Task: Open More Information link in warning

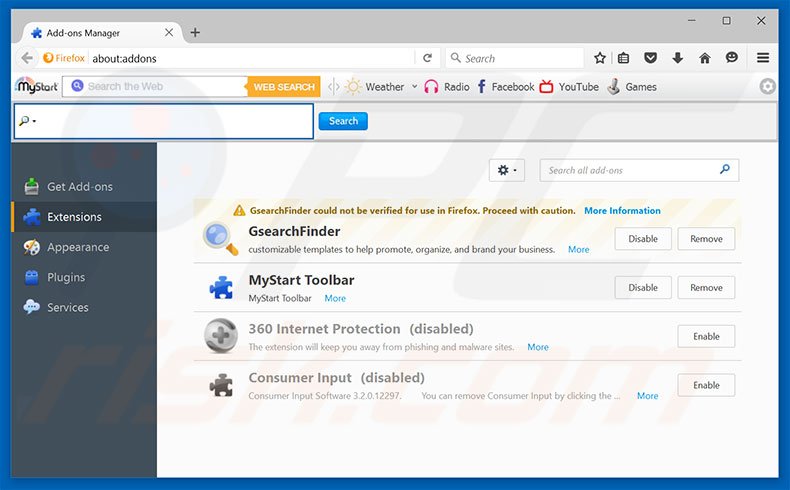Action: tap(622, 211)
